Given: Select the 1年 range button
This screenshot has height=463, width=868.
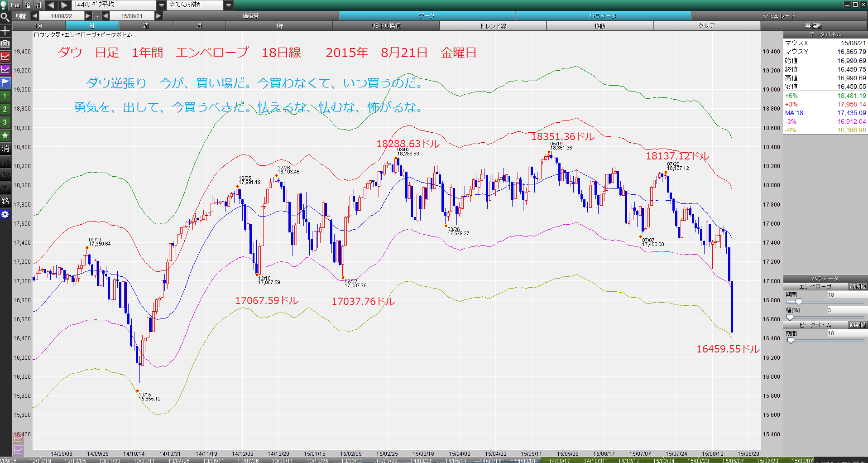Looking at the screenshot, I should [279, 26].
